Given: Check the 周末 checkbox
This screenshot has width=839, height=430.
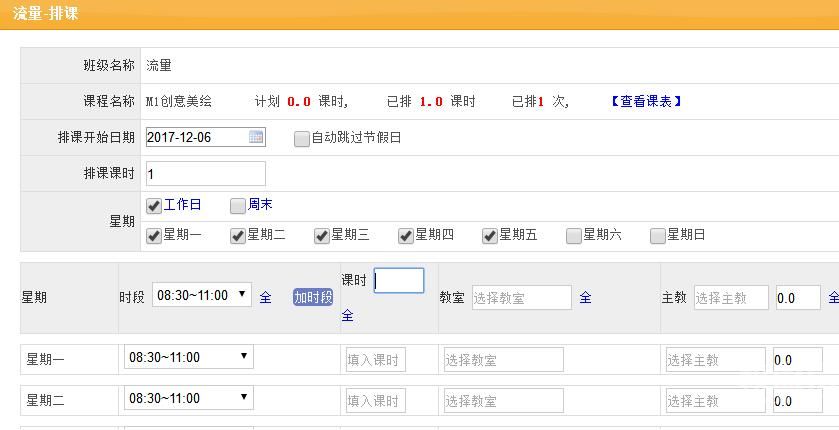Looking at the screenshot, I should (238, 206).
